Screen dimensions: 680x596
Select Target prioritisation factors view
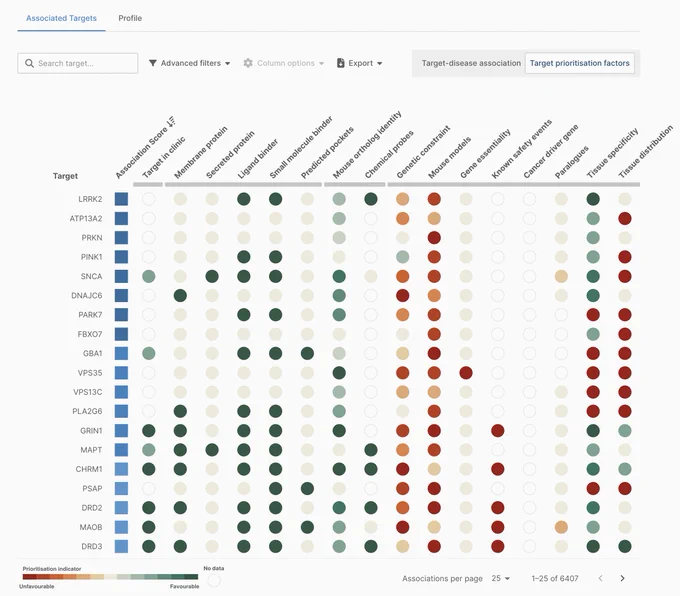(x=579, y=63)
